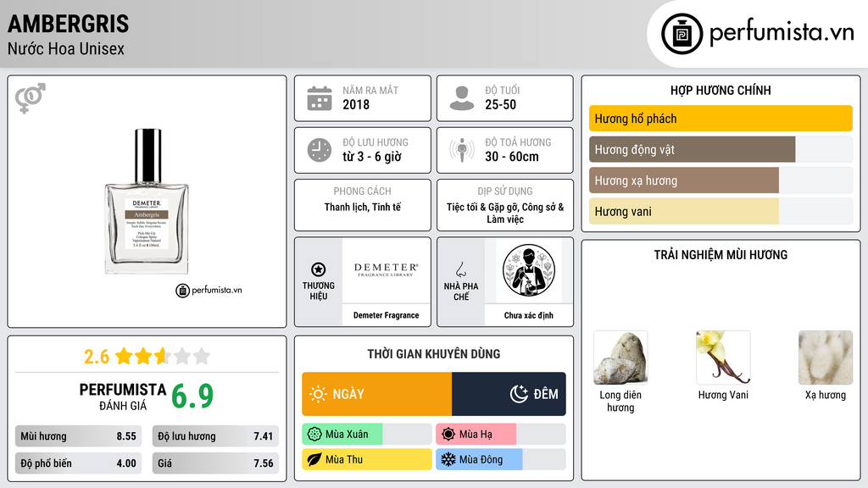Click the person icon beside Độ tuổi

click(462, 98)
